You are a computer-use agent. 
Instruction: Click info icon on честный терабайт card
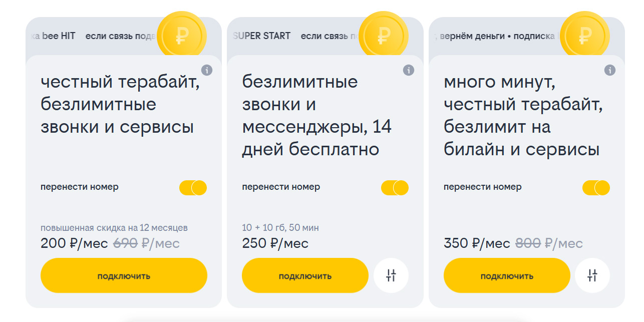207,70
